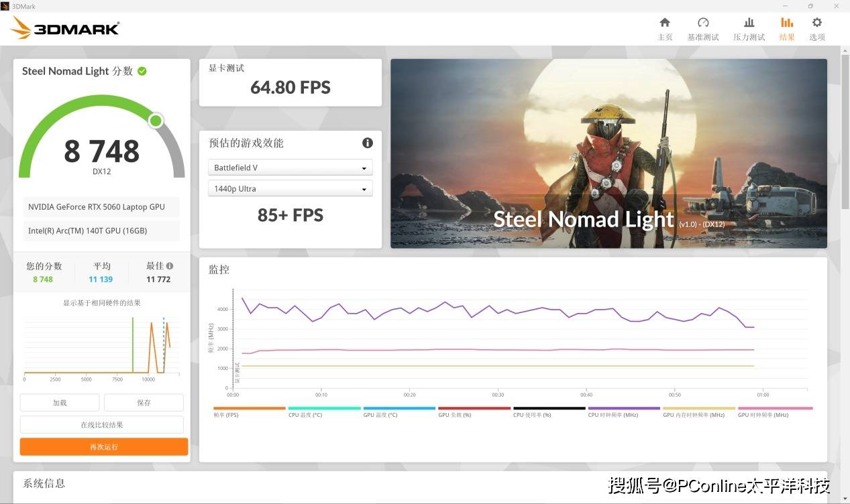Click the green marker on score gauge
The width and height of the screenshot is (850, 504).
[156, 121]
